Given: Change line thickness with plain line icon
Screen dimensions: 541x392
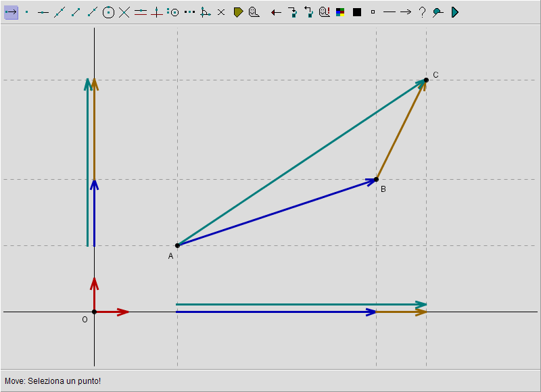Looking at the screenshot, I should [390, 12].
